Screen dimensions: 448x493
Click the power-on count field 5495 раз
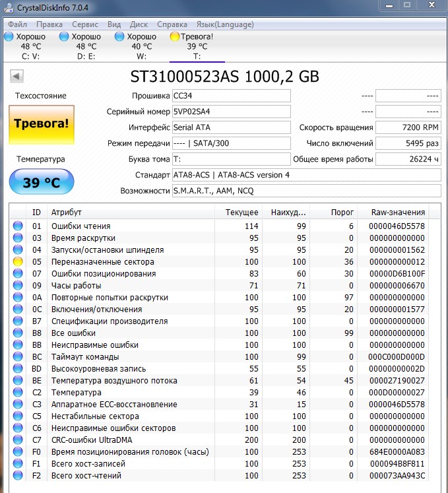408,143
